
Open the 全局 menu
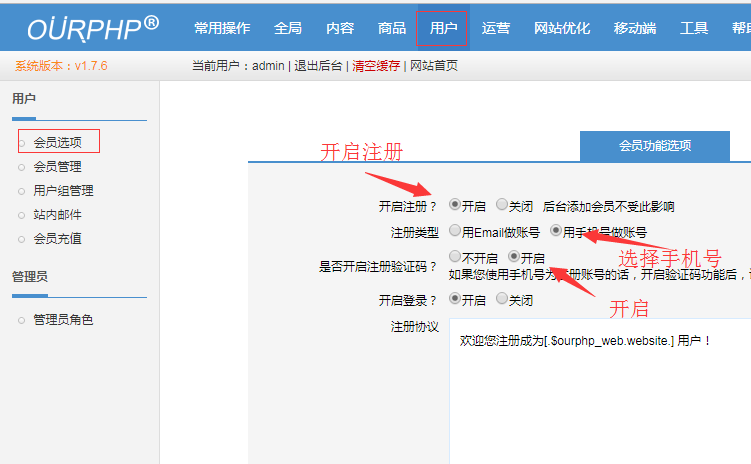(287, 28)
